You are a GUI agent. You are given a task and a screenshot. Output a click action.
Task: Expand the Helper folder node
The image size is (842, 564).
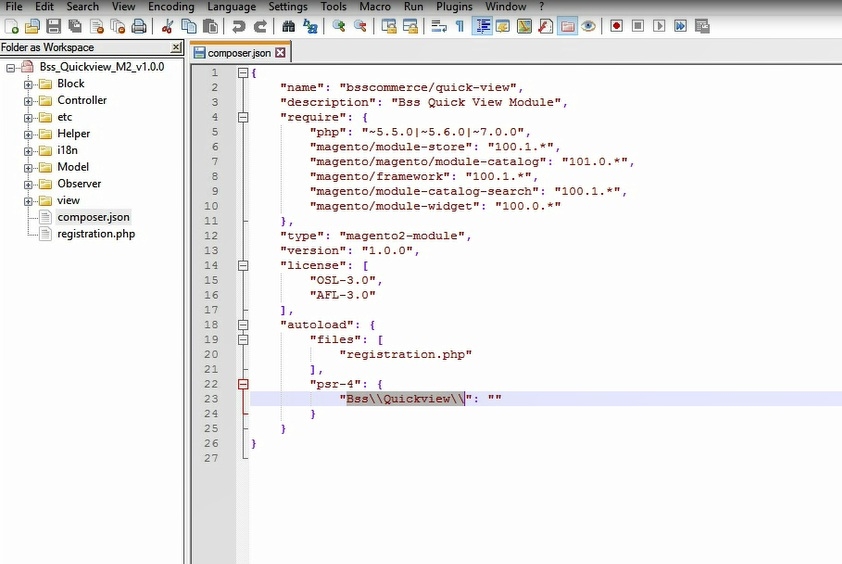pos(28,134)
